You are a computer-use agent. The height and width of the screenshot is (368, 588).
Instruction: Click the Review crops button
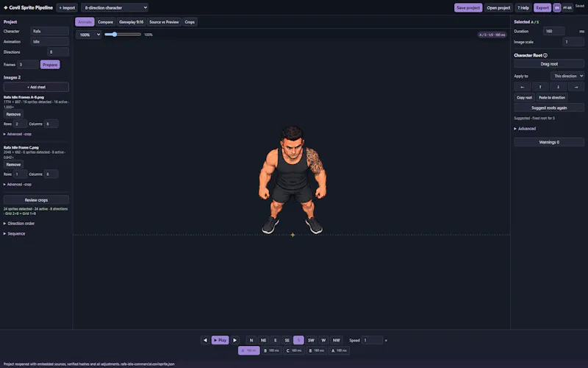[36, 199]
